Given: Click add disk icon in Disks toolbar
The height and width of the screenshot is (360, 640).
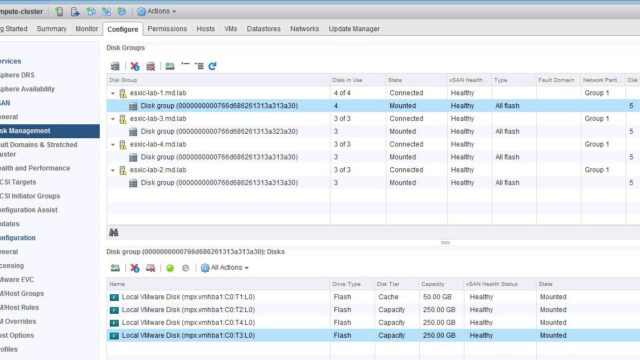Looking at the screenshot, I should [115, 268].
